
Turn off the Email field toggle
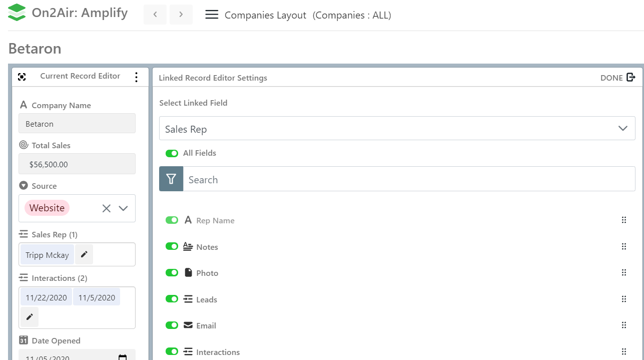tap(172, 325)
